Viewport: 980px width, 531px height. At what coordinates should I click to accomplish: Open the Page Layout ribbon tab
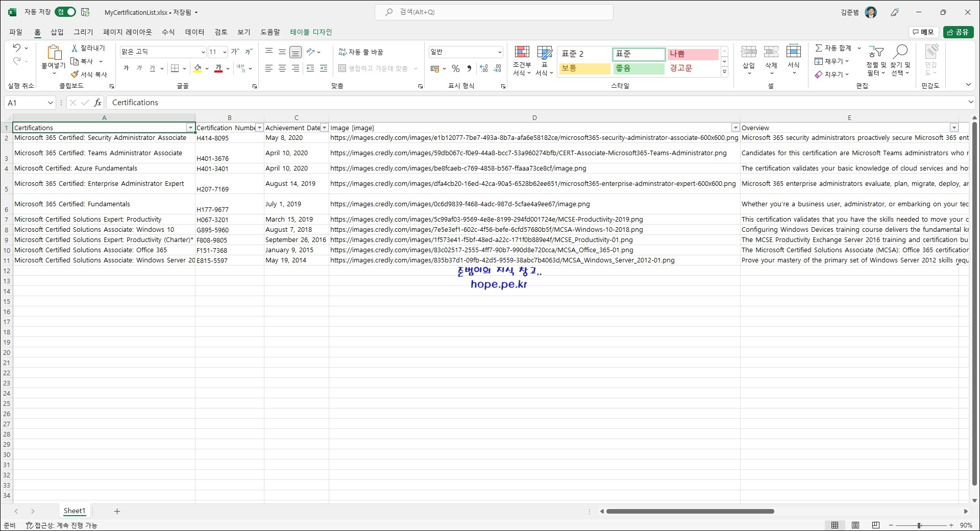pyautogui.click(x=128, y=32)
